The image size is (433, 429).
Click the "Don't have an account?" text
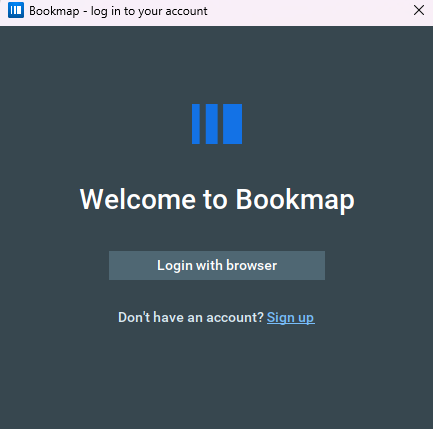click(191, 317)
